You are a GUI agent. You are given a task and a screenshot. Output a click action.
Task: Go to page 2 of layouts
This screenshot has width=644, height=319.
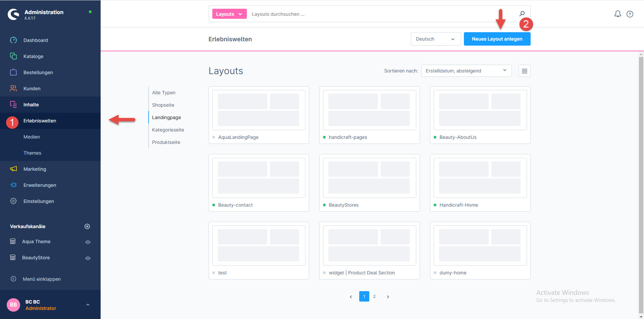[x=374, y=297]
